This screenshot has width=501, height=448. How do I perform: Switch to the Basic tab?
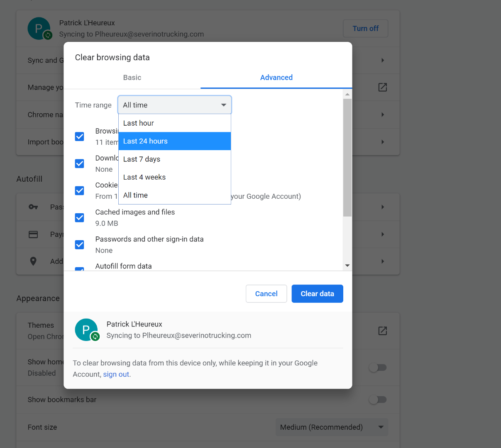click(x=132, y=78)
